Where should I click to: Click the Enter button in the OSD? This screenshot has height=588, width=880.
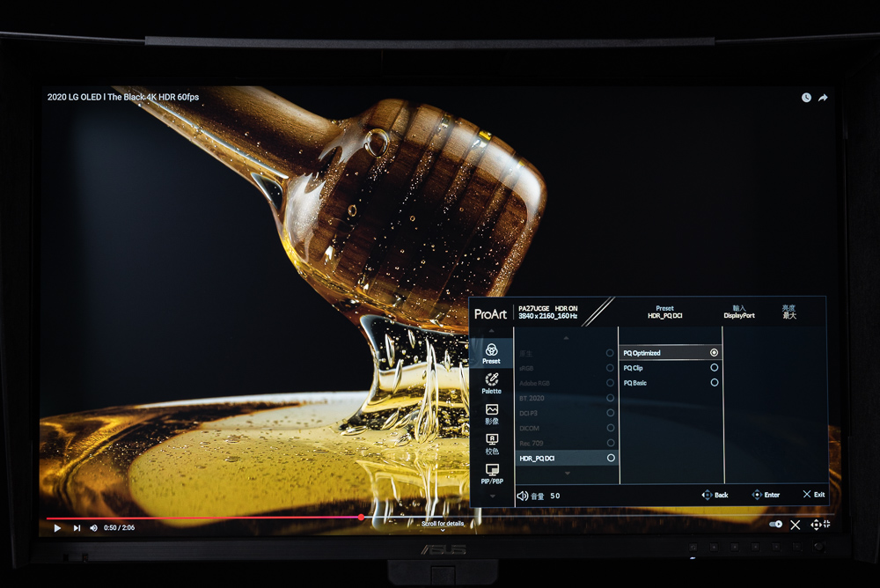766,495
